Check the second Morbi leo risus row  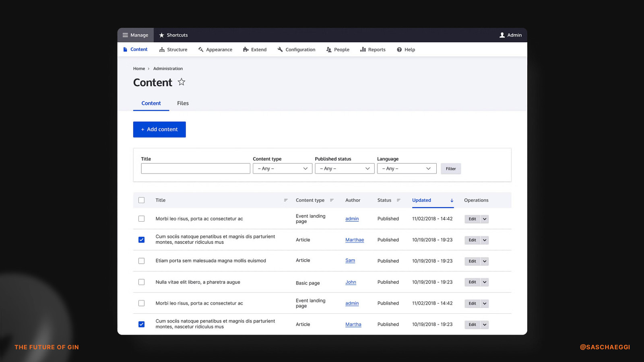(141, 303)
